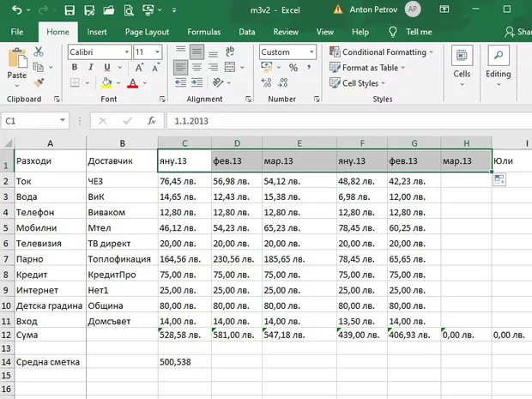Expand the Custom number format dropdown
Image resolution: width=532 pixels, height=399 pixels.
click(311, 52)
